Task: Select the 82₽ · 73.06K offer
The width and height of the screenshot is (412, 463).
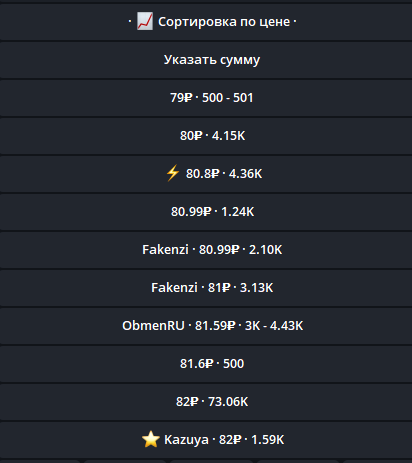Action: pos(206,402)
